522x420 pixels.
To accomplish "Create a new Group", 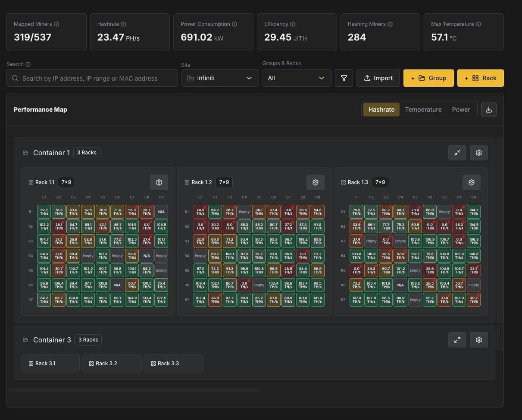I will click(428, 78).
